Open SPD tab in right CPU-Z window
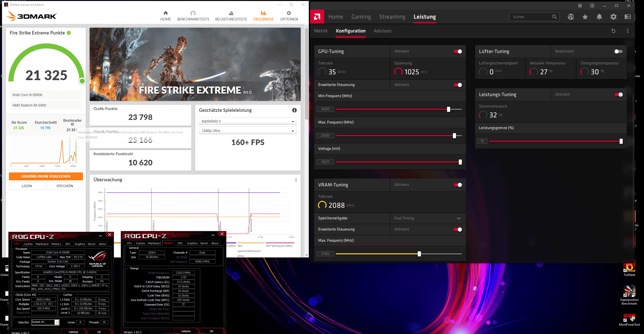Screen dimensions: 644x334 [x=180, y=243]
